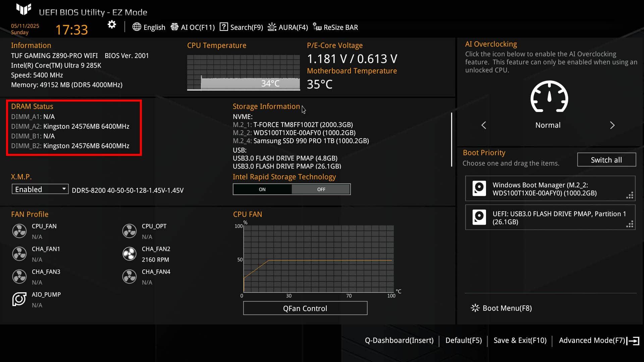Open the X.M.P. Enabled dropdown

pos(40,189)
